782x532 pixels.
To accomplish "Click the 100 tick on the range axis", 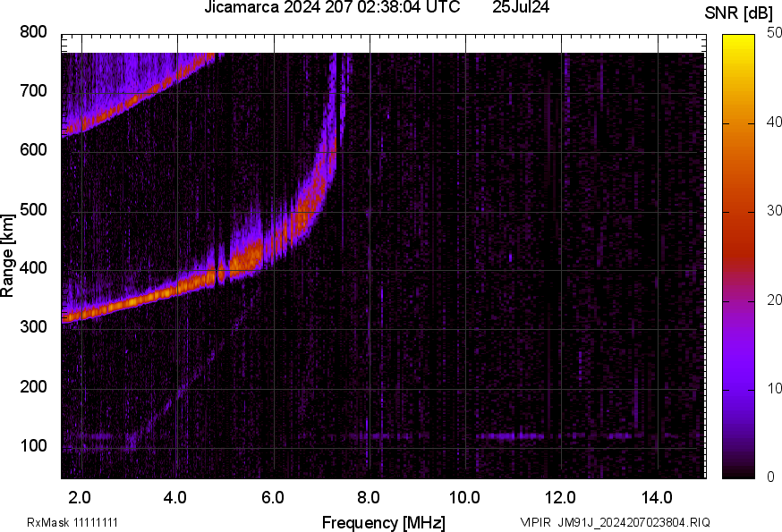I will tap(33, 445).
